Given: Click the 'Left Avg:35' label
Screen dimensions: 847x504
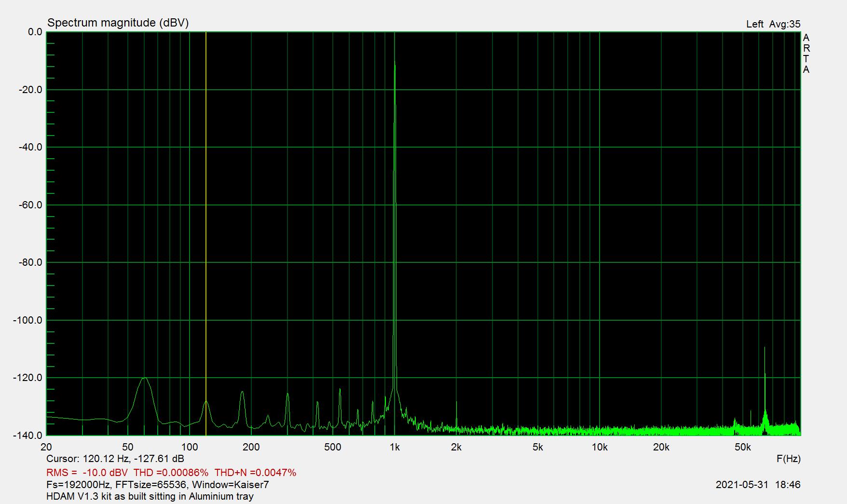Looking at the screenshot, I should click(x=773, y=24).
